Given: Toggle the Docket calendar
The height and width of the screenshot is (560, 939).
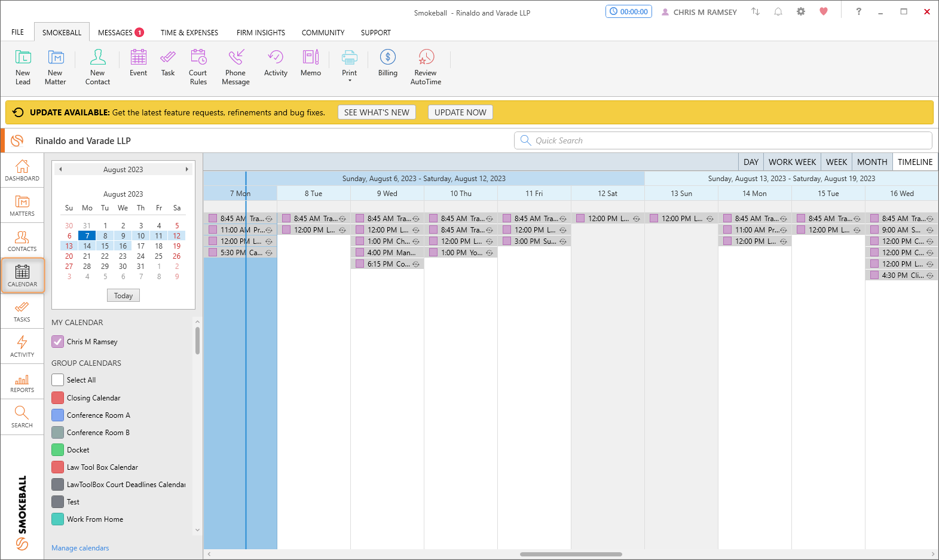Looking at the screenshot, I should [57, 450].
